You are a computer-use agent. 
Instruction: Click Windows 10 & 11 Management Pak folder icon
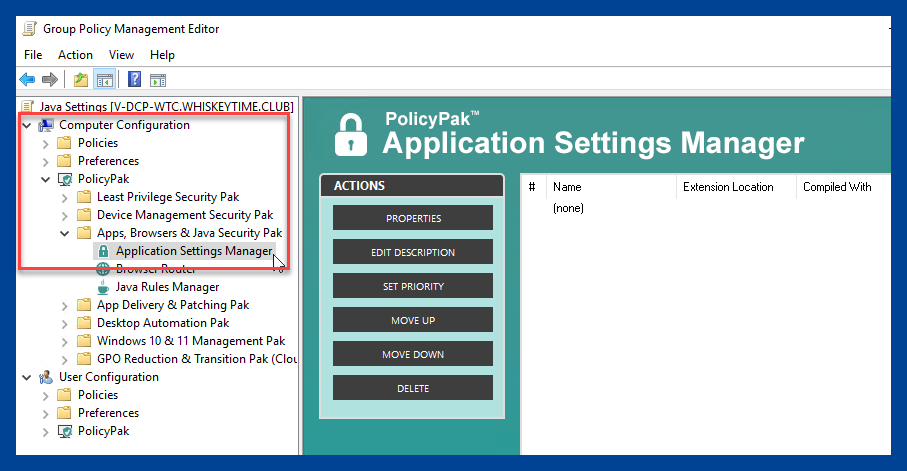(x=84, y=341)
